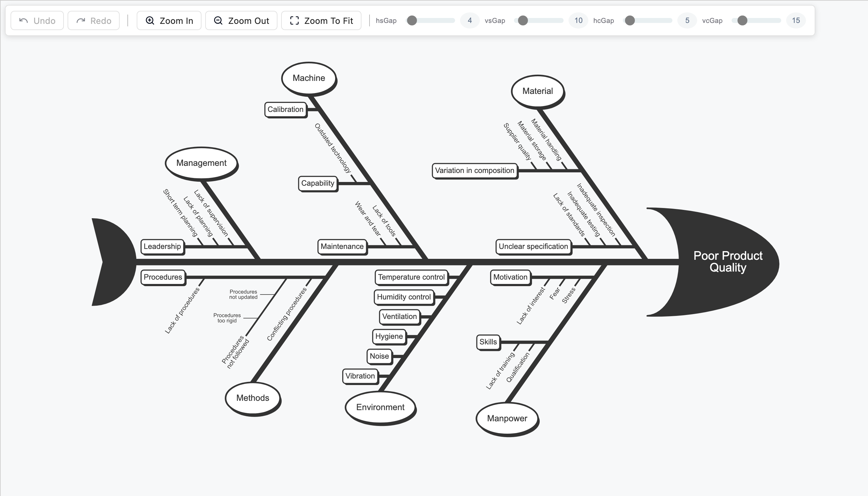Click the Unclear specification node

pos(533,246)
